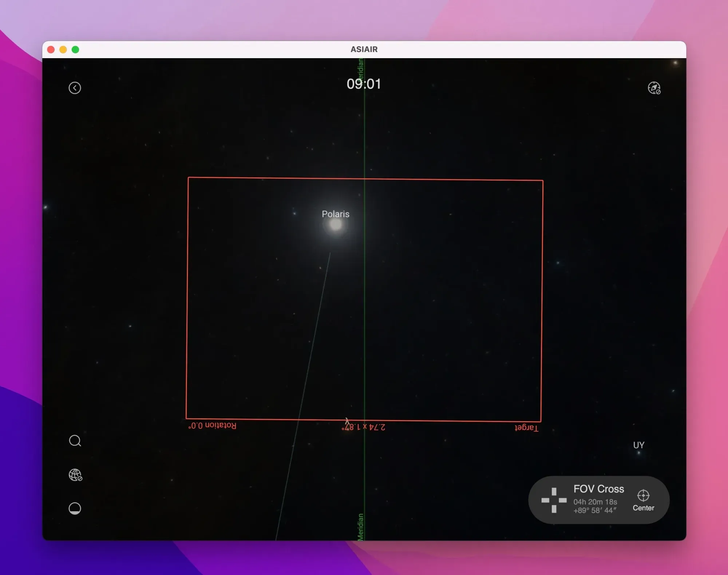Click the bottom green Meridian label

(360, 527)
